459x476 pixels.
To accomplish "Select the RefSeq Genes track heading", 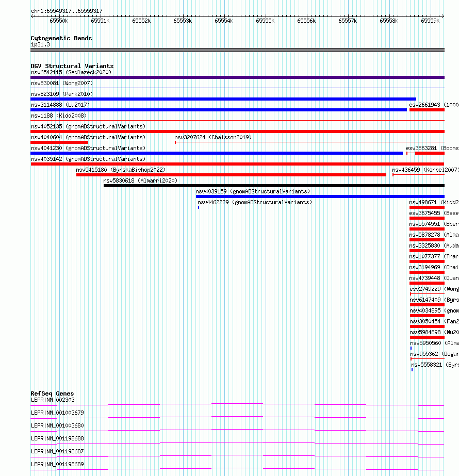I will (52, 393).
